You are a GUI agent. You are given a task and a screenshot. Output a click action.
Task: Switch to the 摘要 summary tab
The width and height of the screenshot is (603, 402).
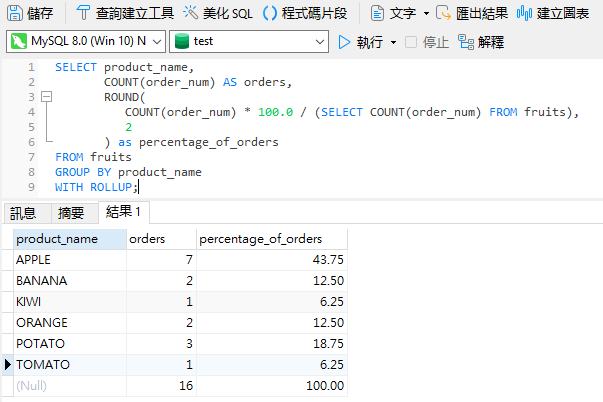click(x=71, y=212)
